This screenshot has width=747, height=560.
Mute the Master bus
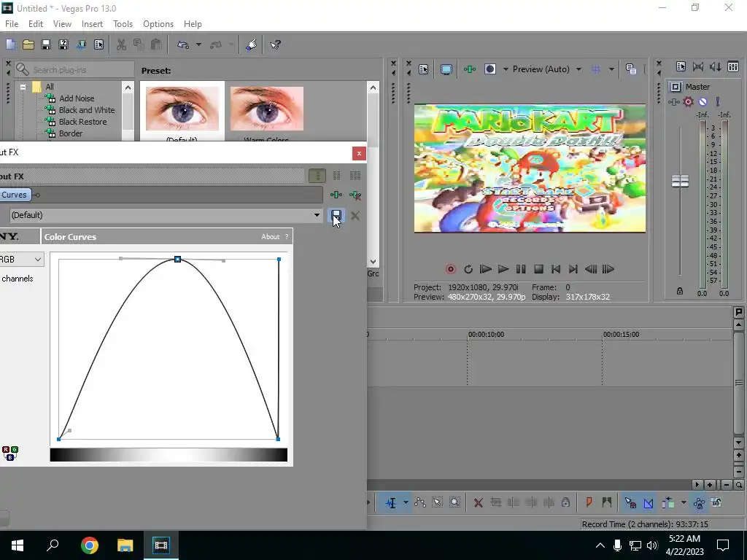[703, 102]
